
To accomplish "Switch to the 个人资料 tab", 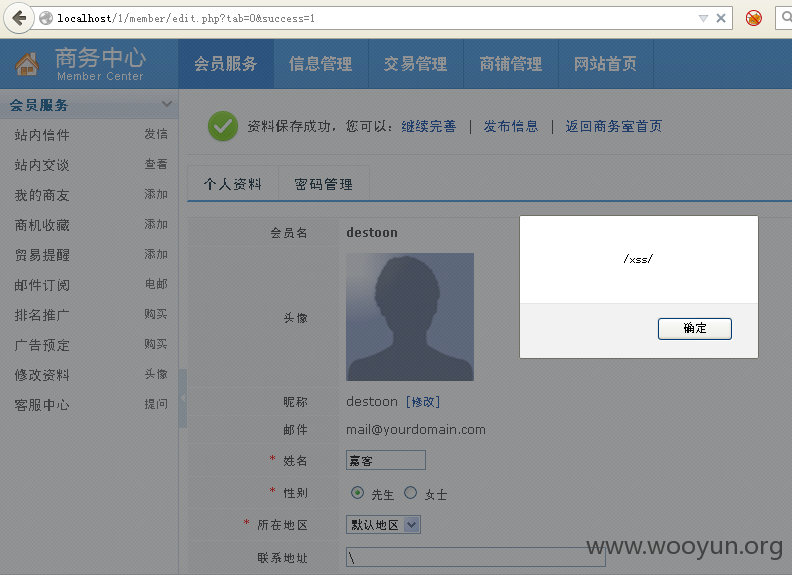I will (233, 184).
